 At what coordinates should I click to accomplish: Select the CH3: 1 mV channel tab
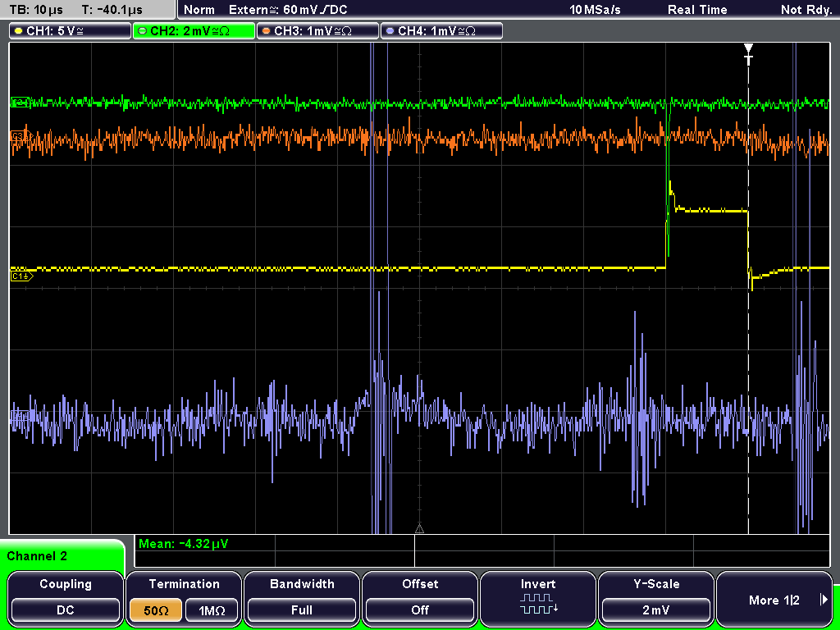coord(317,30)
